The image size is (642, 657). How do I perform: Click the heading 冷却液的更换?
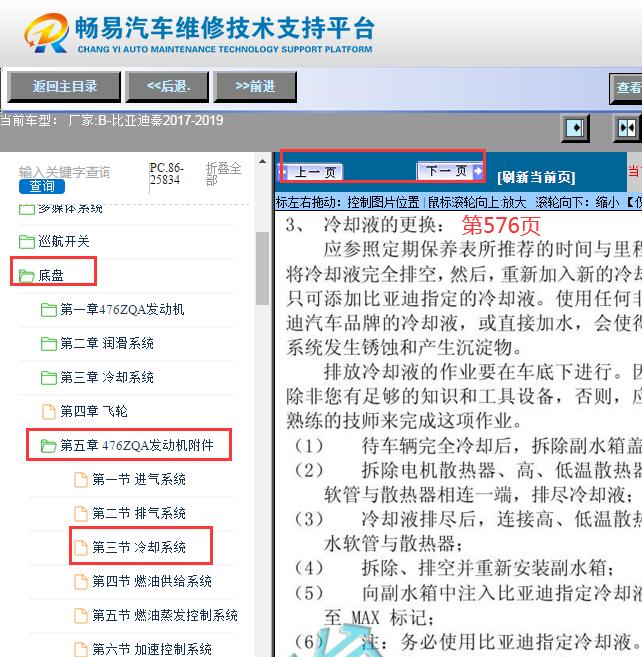pos(383,225)
